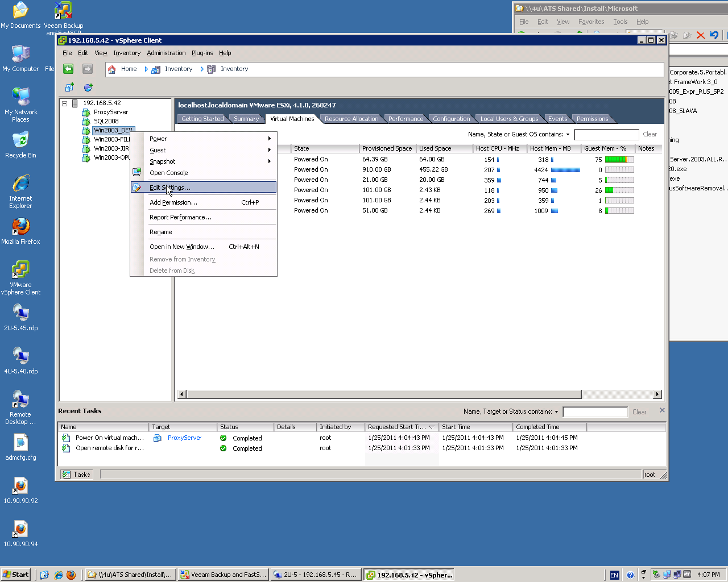Click the VM list horizontal scrollbar
Image resolution: width=728 pixels, height=582 pixels.
tap(384, 394)
